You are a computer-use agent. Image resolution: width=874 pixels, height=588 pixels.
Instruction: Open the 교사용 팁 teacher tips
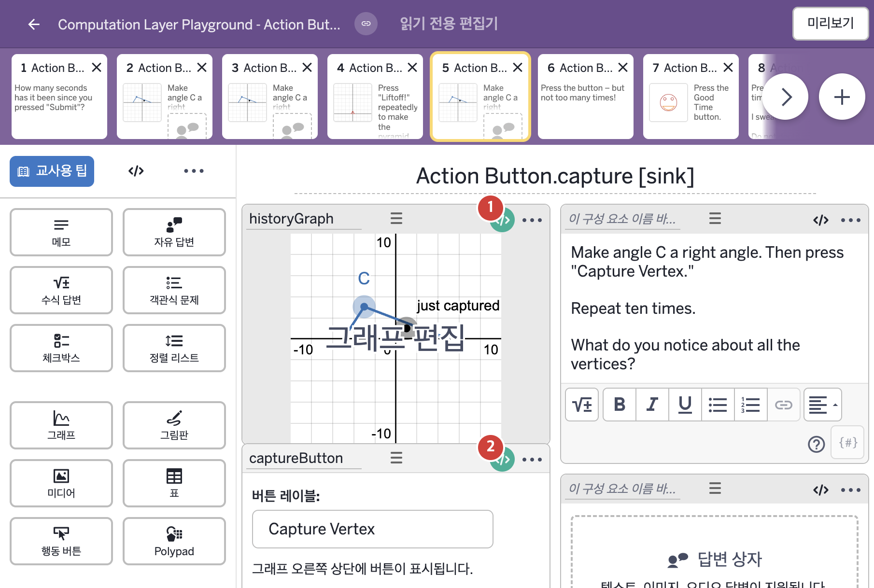pos(52,171)
